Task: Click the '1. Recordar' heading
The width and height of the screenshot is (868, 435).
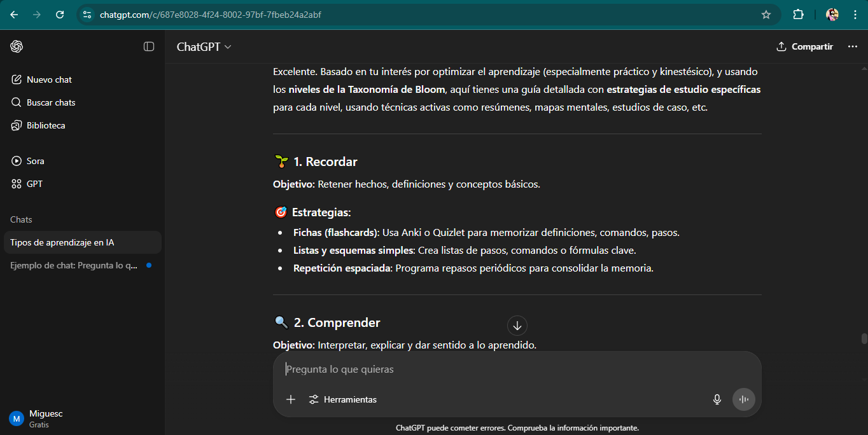Action: click(325, 162)
